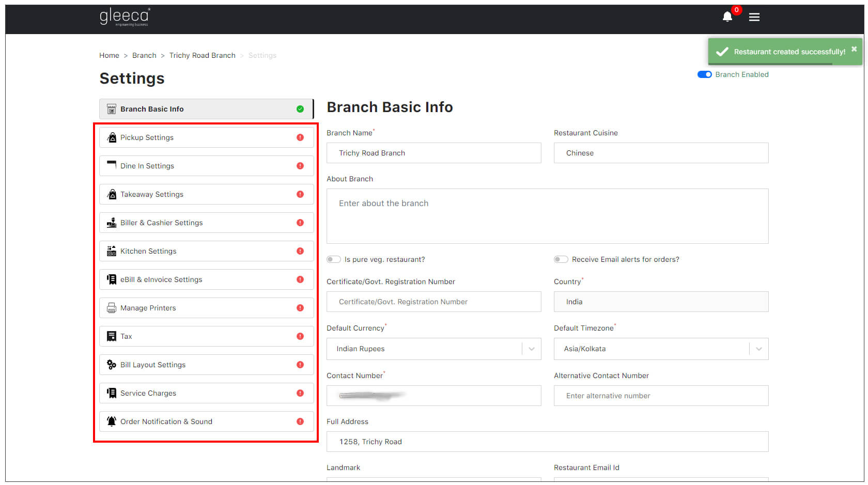868x485 pixels.
Task: Open Service Charges section
Action: point(207,393)
